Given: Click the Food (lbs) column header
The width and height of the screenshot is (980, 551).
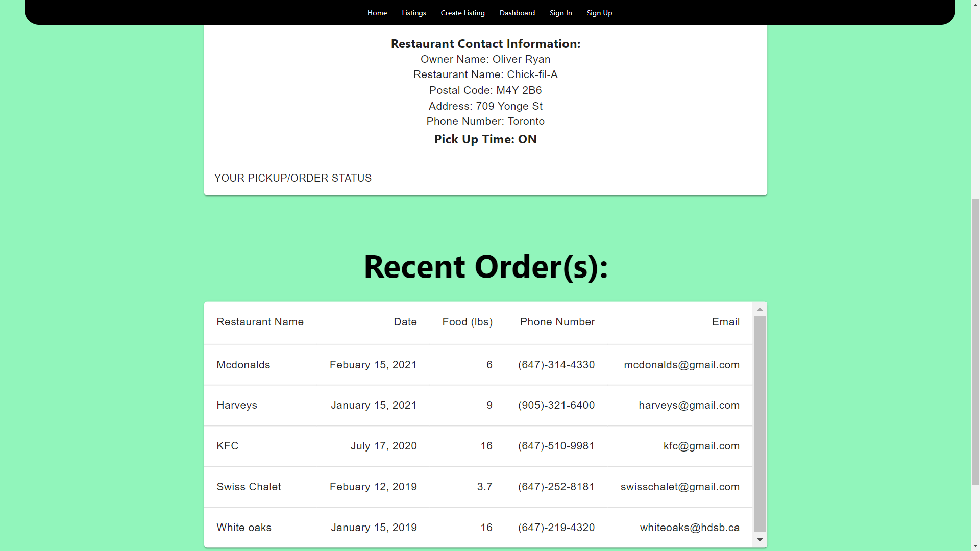Looking at the screenshot, I should (x=467, y=322).
